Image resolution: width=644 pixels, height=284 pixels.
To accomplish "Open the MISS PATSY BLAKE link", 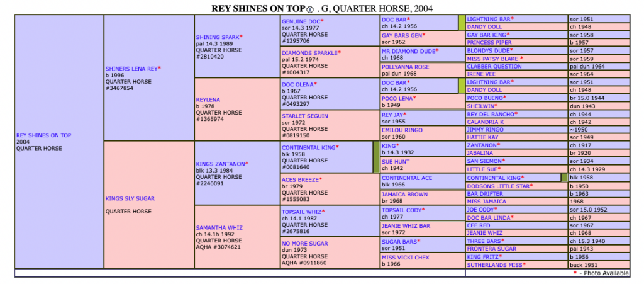I will tap(492, 59).
